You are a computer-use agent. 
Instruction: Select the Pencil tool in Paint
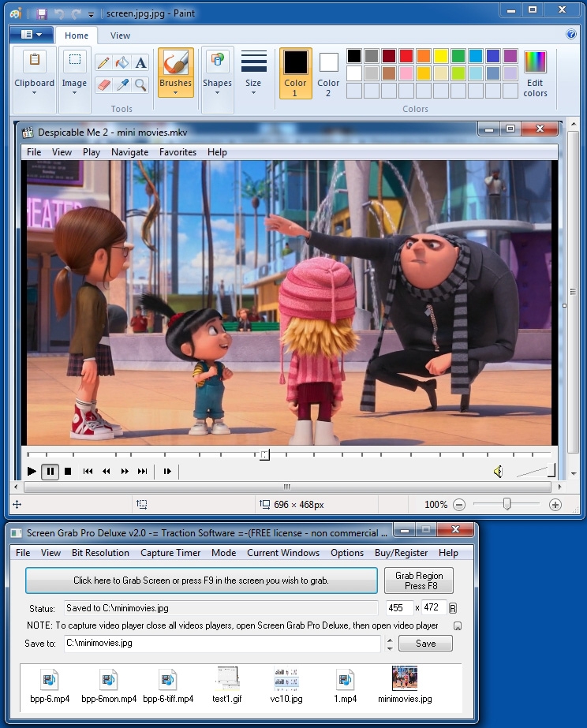click(x=104, y=62)
